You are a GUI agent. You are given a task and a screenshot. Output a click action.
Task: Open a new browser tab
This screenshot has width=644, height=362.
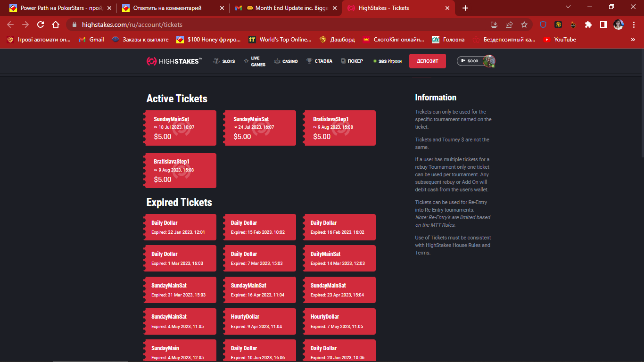pos(465,8)
